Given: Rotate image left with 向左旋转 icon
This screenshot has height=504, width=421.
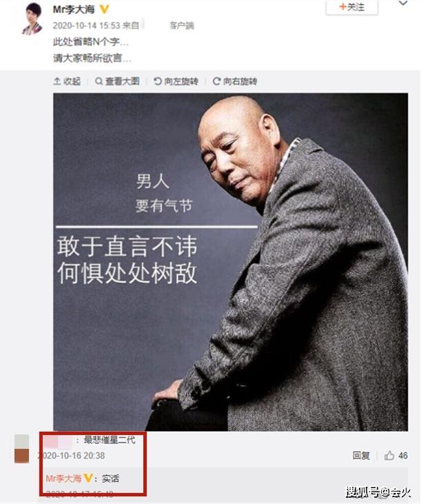Looking at the screenshot, I should tap(157, 81).
